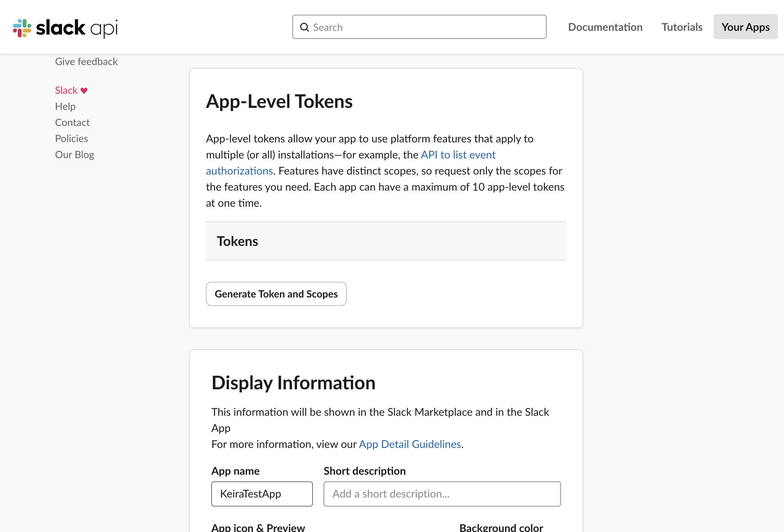Click the Tokens section header

[x=237, y=242]
